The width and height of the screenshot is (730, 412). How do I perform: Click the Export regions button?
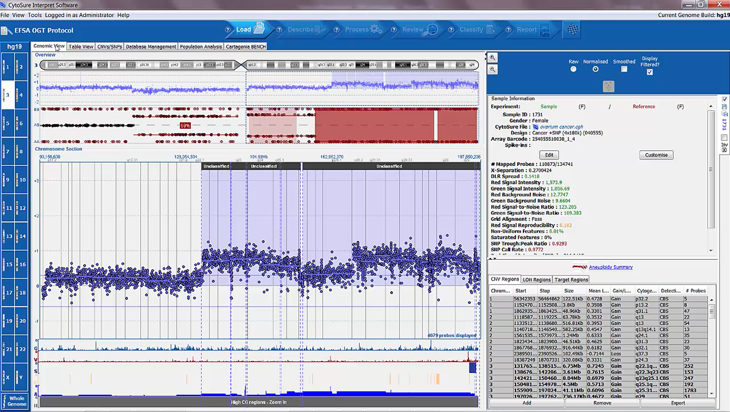[678, 403]
